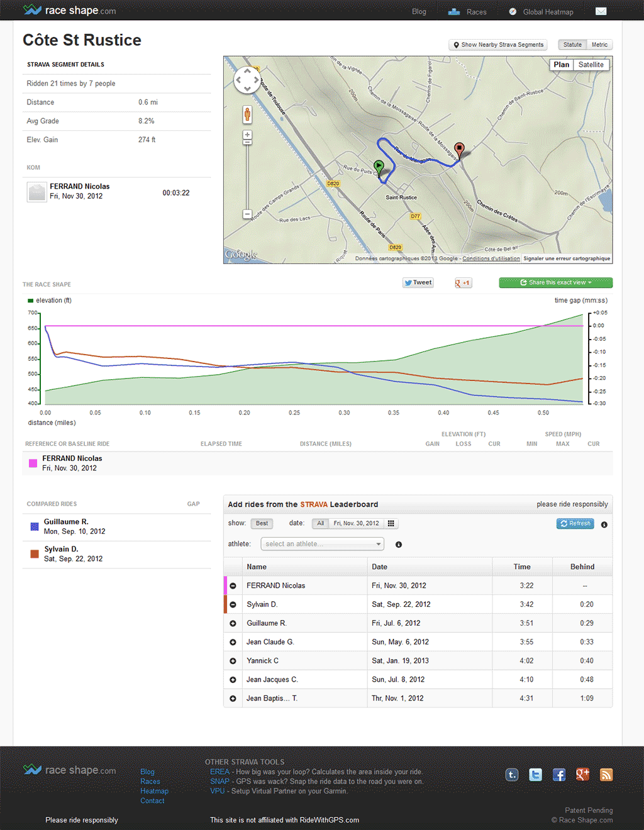Open Conditions d'utilisation map link
The height and width of the screenshot is (830, 644).
[491, 258]
